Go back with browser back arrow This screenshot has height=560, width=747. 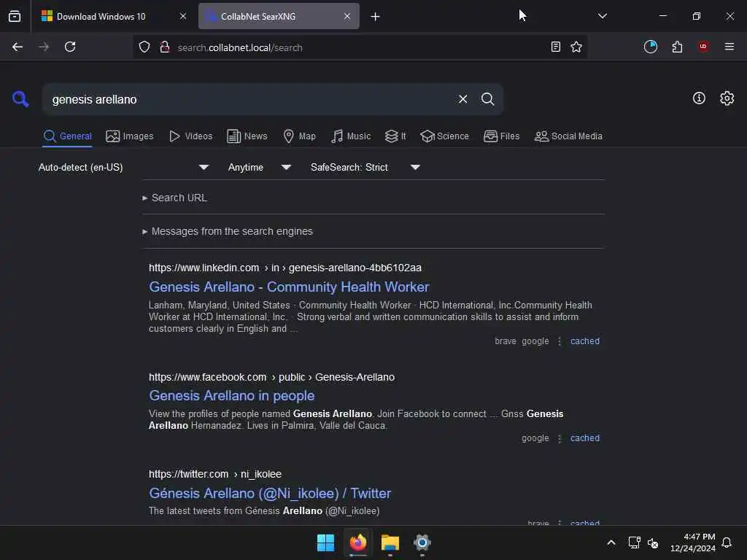coord(18,47)
